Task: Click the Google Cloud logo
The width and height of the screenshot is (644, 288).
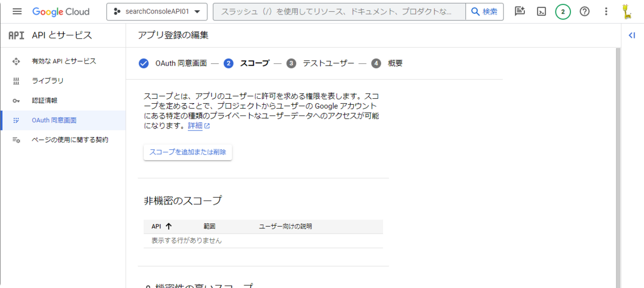Action: (x=61, y=11)
